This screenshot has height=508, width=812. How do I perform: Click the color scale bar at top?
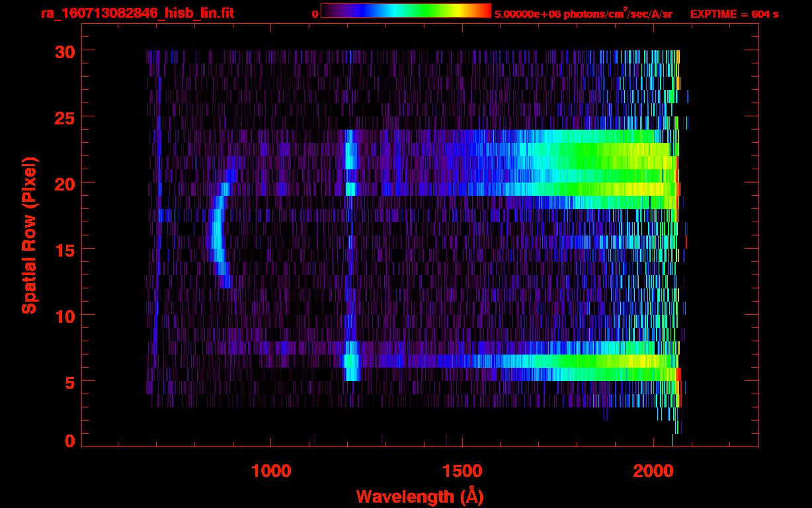click(406, 11)
